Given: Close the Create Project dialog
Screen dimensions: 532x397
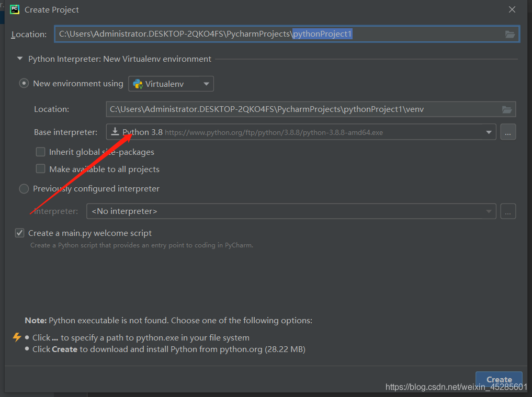Looking at the screenshot, I should point(512,9).
